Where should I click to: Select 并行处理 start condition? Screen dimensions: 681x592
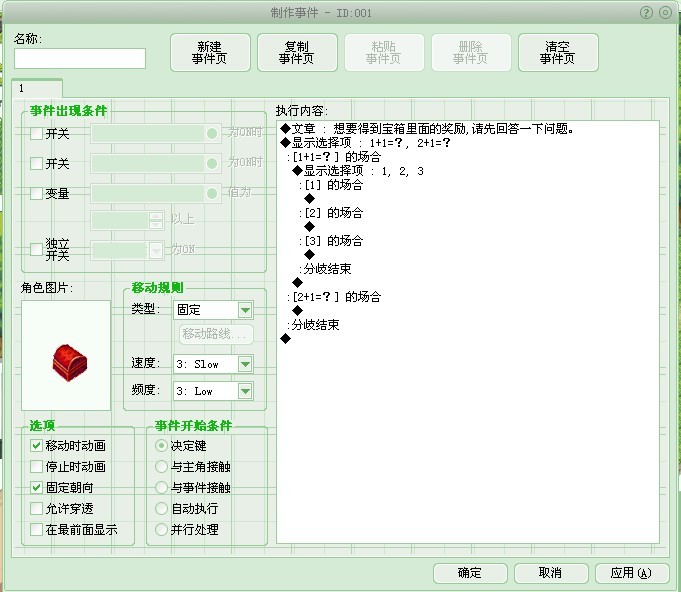(x=161, y=529)
